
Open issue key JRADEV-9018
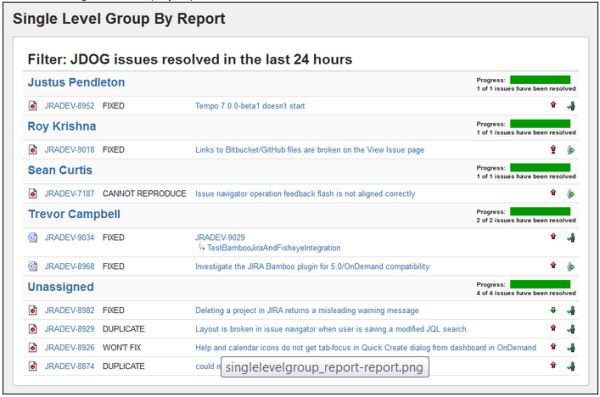(69, 150)
